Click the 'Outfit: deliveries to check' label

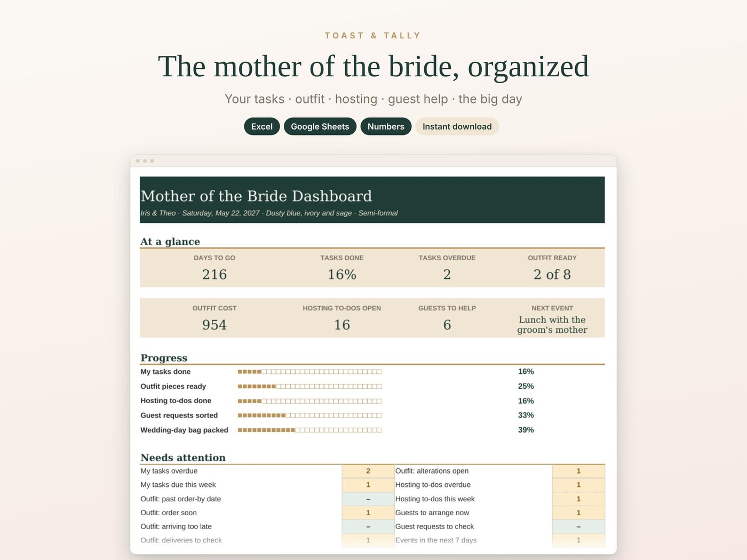(x=181, y=540)
